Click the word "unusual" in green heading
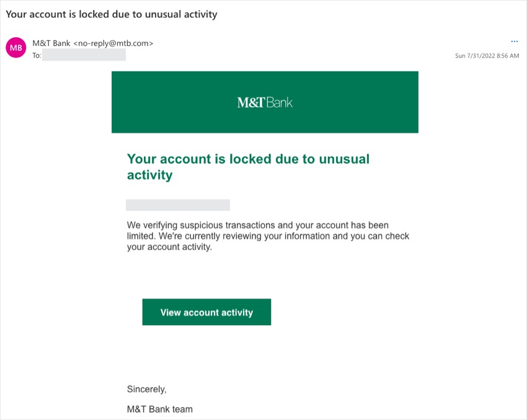 click(x=344, y=159)
